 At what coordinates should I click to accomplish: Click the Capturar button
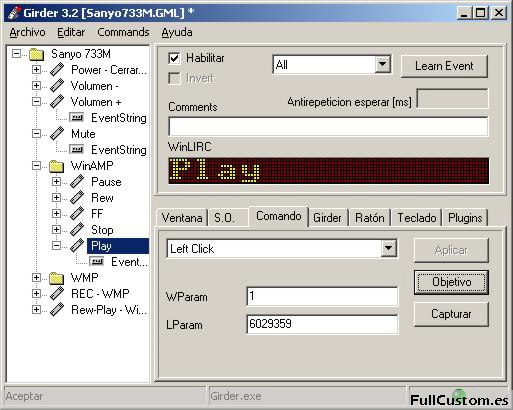pos(451,314)
